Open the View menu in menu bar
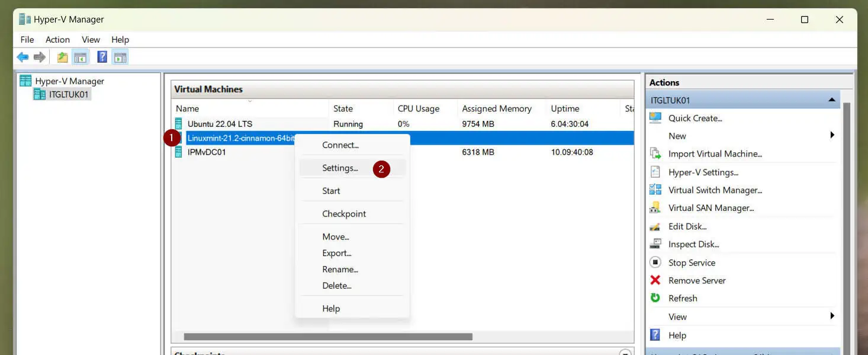Image resolution: width=868 pixels, height=355 pixels. tap(91, 40)
